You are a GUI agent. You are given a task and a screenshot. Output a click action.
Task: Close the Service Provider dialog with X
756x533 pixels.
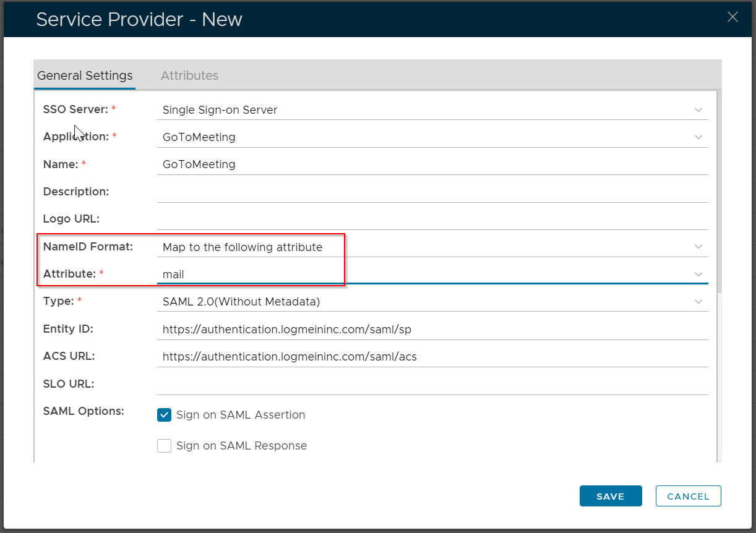[732, 17]
